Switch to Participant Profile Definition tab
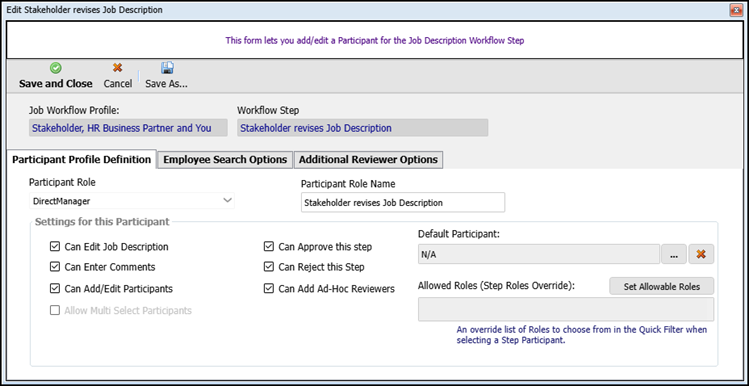The height and width of the screenshot is (386, 749). [x=82, y=160]
